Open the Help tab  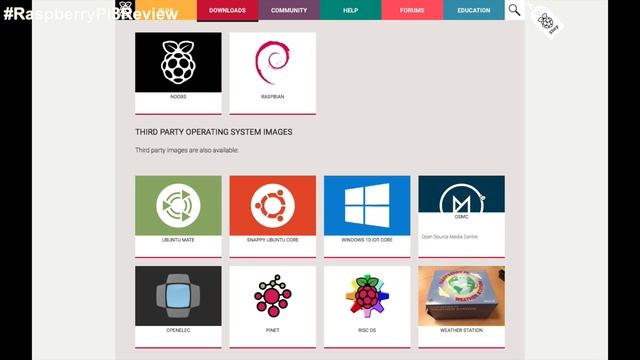pyautogui.click(x=351, y=10)
